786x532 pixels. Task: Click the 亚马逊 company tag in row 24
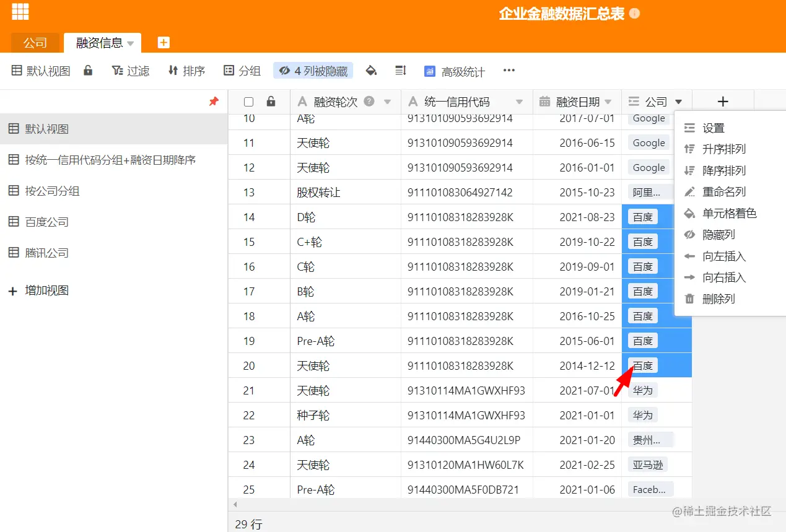point(649,464)
